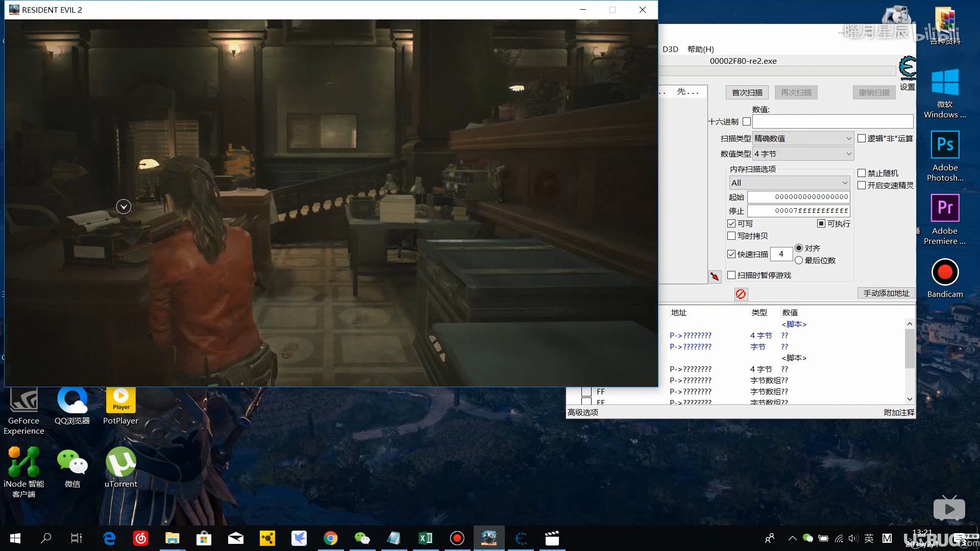Image resolution: width=980 pixels, height=551 pixels.
Task: Open Advanced Options (高级选项)
Action: point(583,412)
